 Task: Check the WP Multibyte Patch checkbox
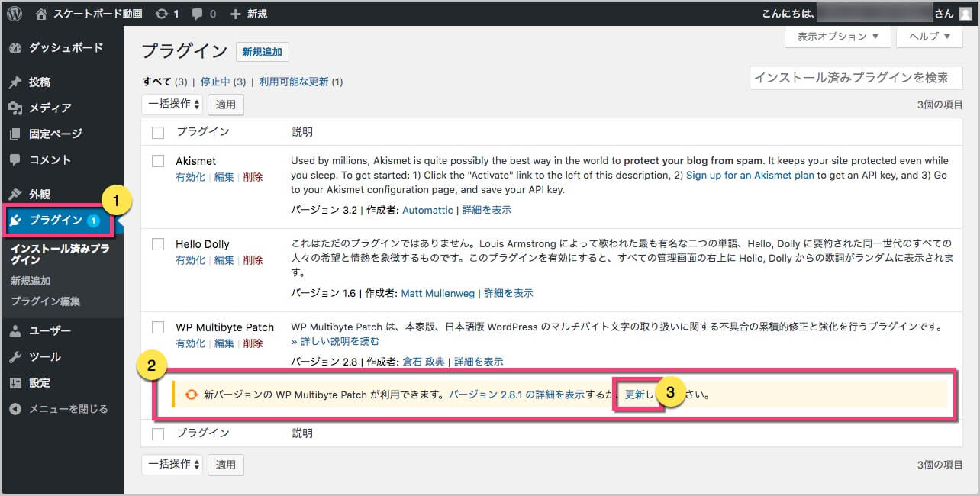158,327
